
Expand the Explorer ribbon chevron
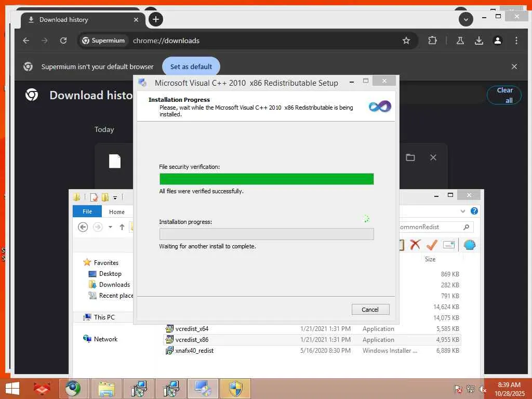pos(463,211)
